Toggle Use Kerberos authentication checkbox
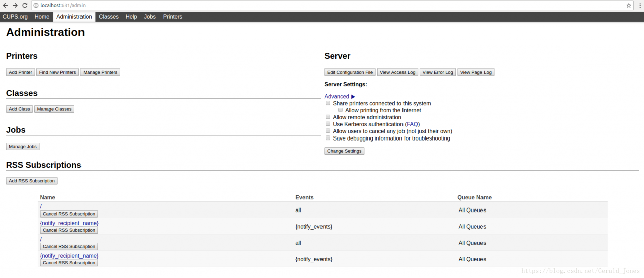 coord(328,124)
